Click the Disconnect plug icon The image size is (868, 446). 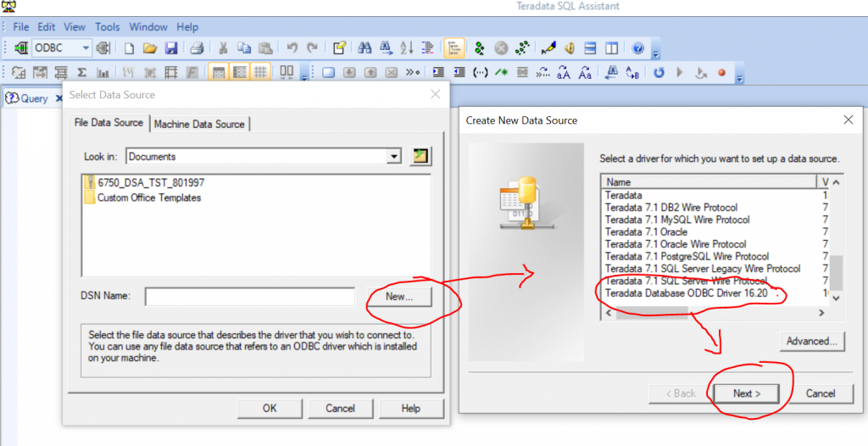103,48
